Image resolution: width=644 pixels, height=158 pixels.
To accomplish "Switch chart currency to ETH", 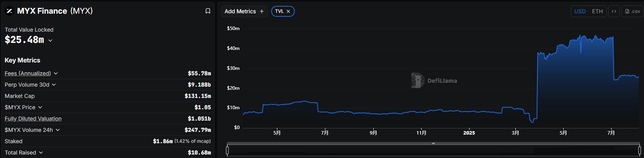I will coord(597,11).
